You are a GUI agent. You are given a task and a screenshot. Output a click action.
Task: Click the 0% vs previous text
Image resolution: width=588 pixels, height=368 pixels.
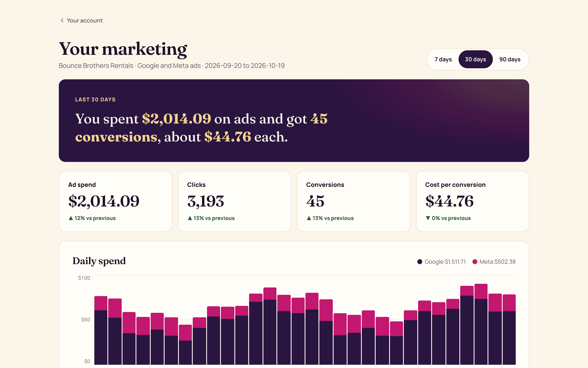451,218
